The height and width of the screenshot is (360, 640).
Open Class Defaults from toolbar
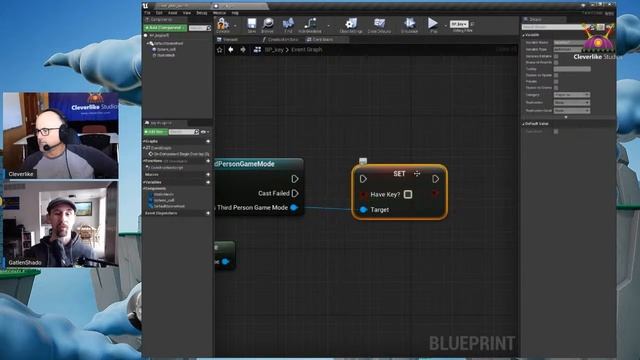coord(379,24)
